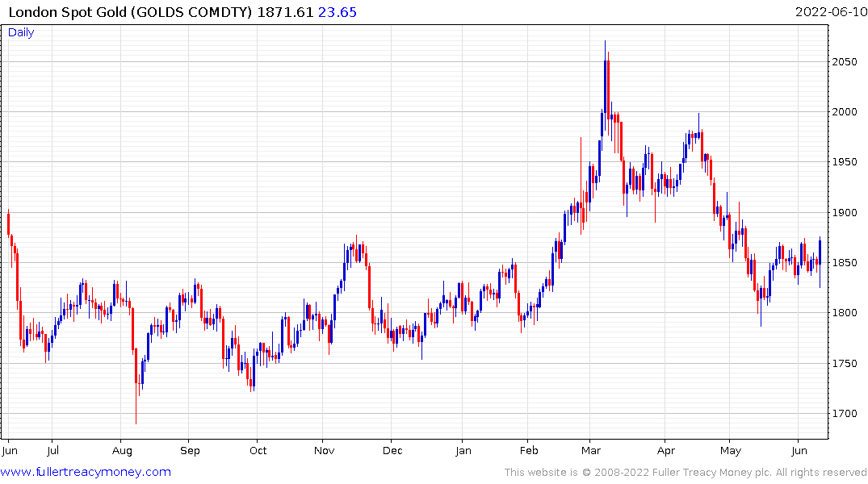Click the 'Dec' month axis label
The width and height of the screenshot is (868, 484).
(392, 451)
